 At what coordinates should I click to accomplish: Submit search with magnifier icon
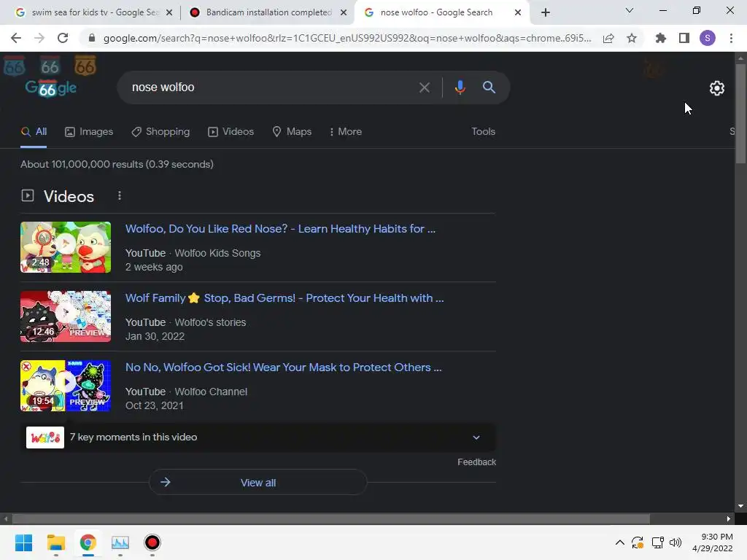tap(489, 87)
